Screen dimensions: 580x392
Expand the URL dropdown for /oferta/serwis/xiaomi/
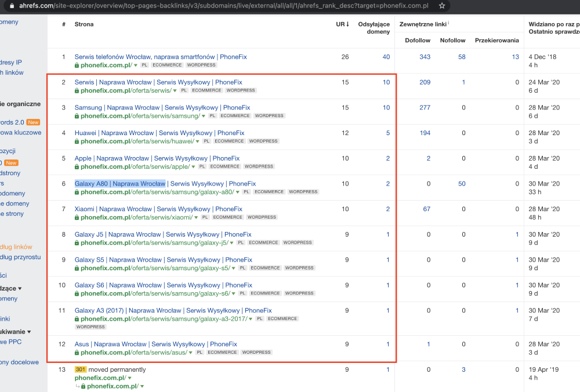click(196, 218)
